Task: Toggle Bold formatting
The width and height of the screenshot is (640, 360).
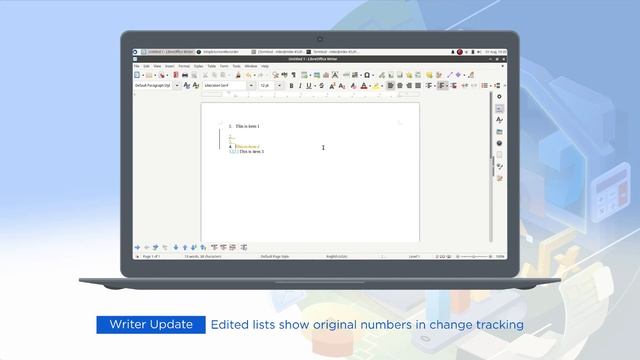Action: pyautogui.click(x=291, y=86)
